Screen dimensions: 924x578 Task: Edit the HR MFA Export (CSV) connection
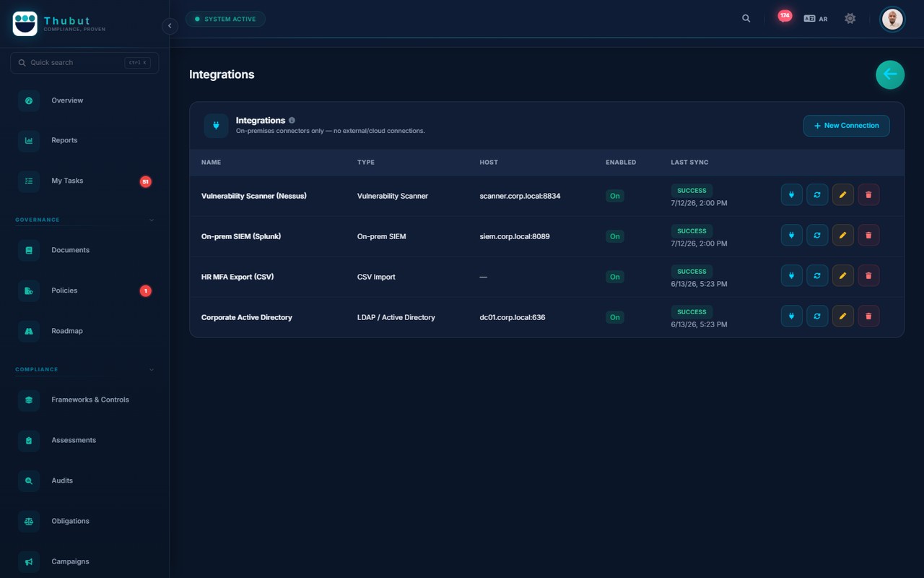pyautogui.click(x=842, y=275)
